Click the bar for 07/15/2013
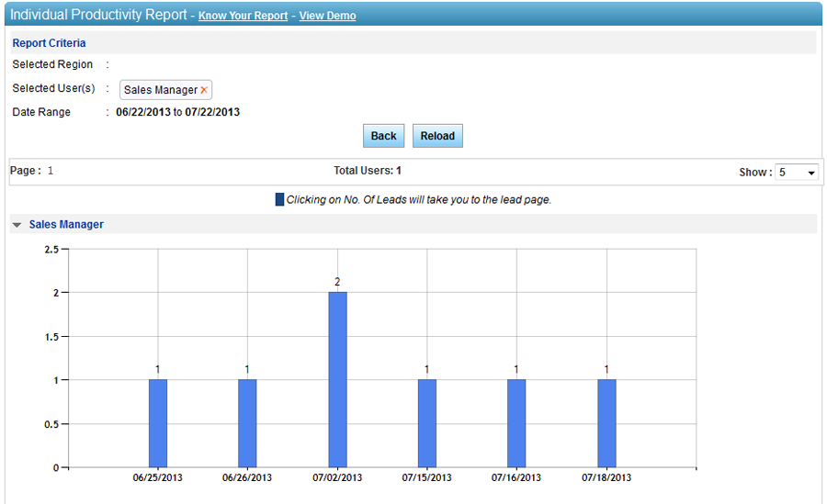The height and width of the screenshot is (504, 827). click(427, 423)
